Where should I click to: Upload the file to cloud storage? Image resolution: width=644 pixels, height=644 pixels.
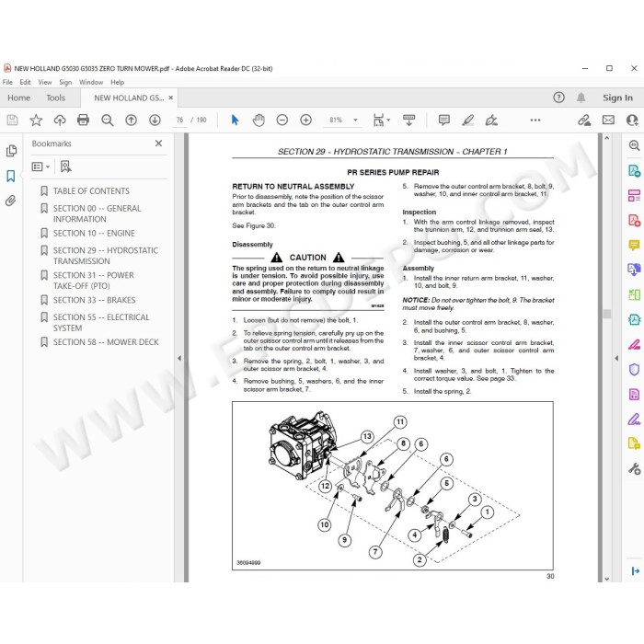60,120
